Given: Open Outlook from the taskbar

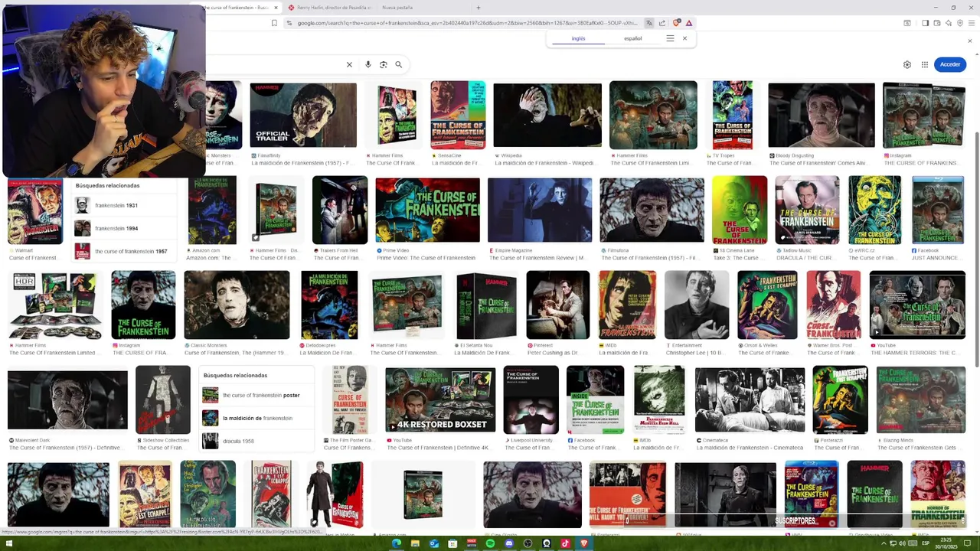Looking at the screenshot, I should (x=434, y=543).
